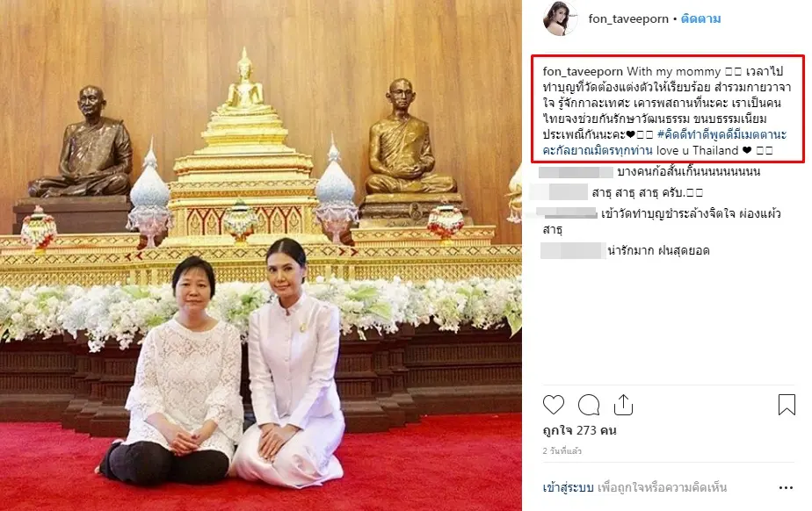Click เข้าสู่ระบบ login link

(x=568, y=487)
